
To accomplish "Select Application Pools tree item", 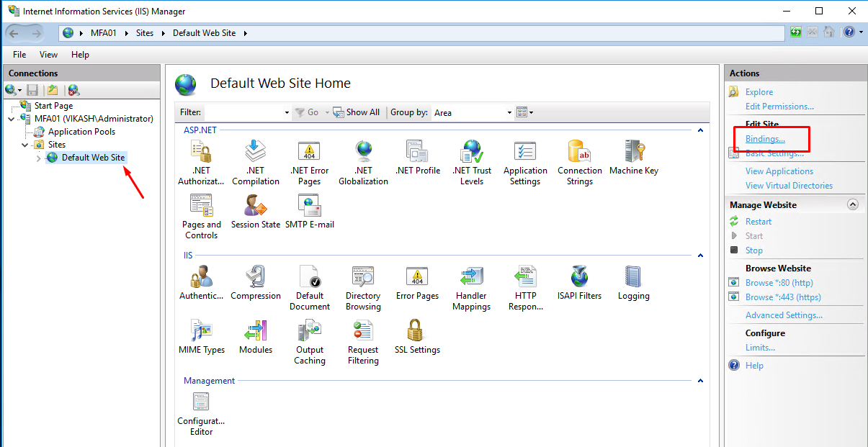I will (81, 132).
